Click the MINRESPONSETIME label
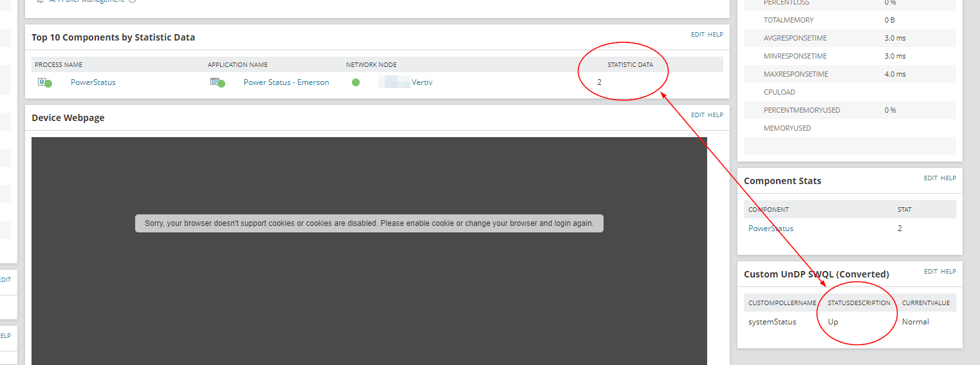The height and width of the screenshot is (365, 980). coord(795,57)
